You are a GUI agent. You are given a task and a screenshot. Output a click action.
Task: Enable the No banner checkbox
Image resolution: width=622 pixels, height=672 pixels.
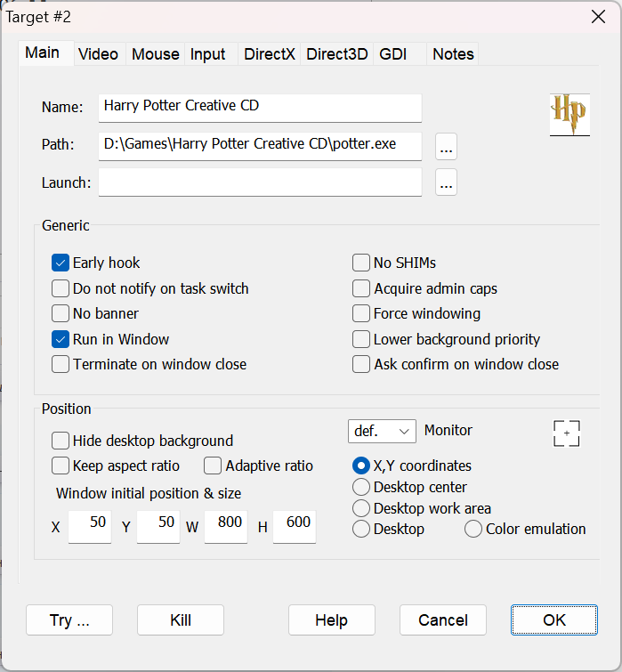[x=61, y=313]
